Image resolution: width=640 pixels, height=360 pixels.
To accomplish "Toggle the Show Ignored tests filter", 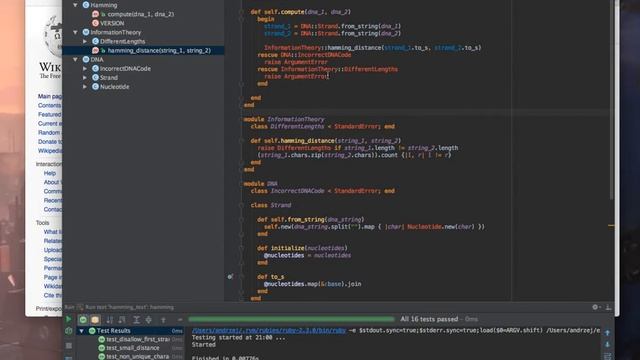I will coord(95,320).
